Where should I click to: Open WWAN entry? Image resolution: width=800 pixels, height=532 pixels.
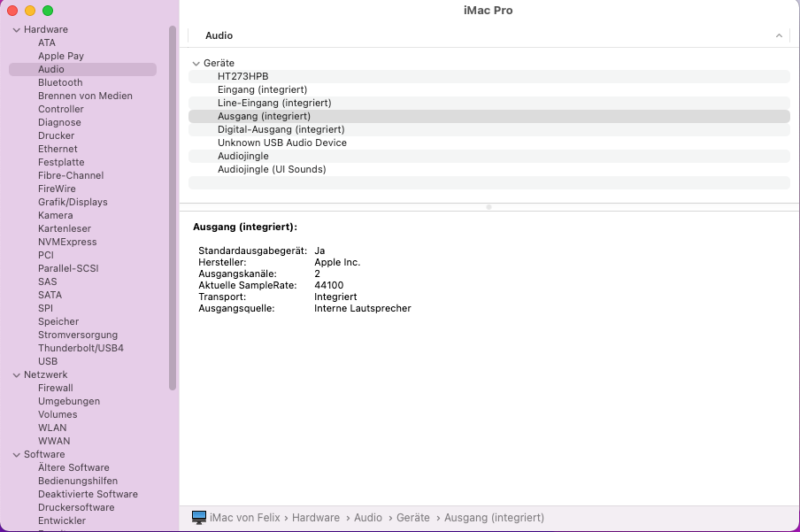click(x=54, y=441)
